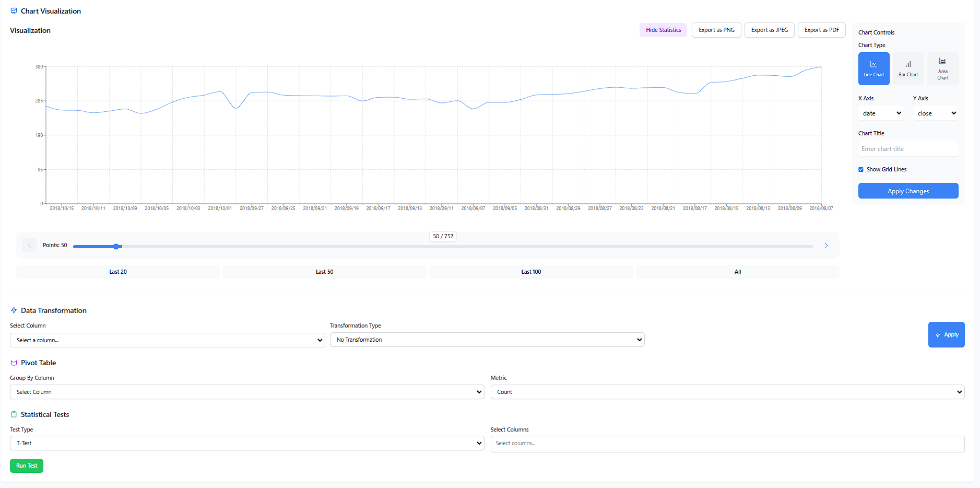The height and width of the screenshot is (488, 980).
Task: Focus the Select columns input field
Action: tap(727, 444)
